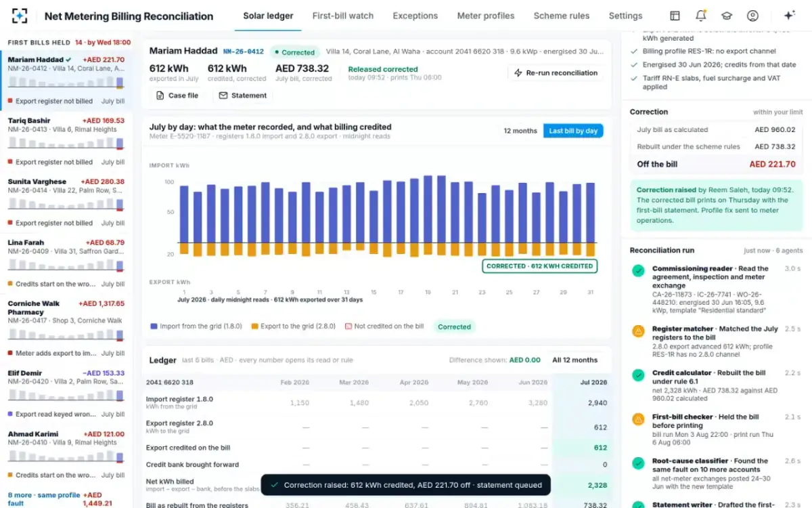Click the Not credited on the bill swatch
812x508 pixels.
coord(348,326)
